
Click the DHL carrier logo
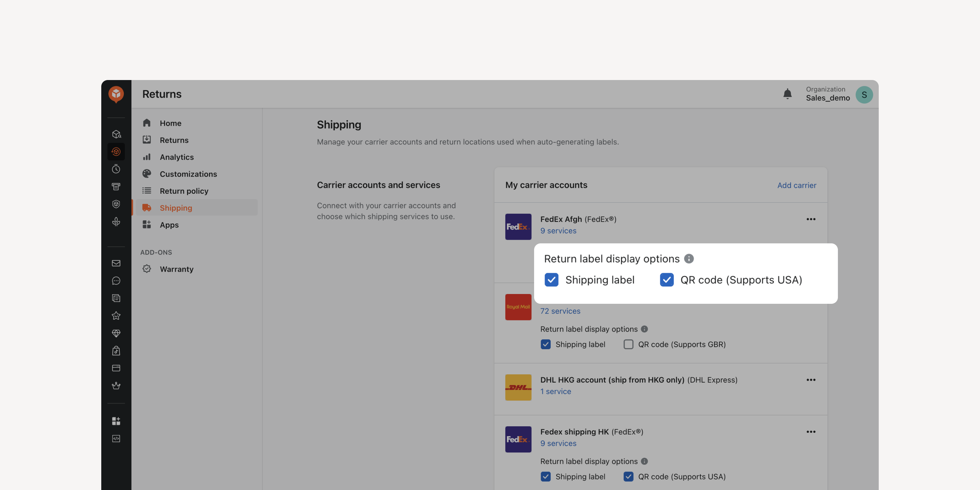click(x=518, y=387)
